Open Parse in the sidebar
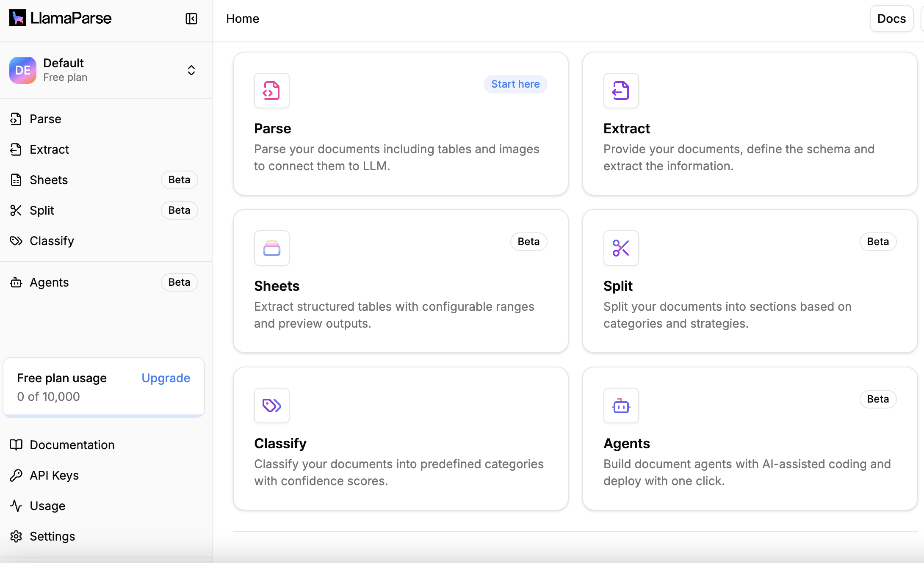Viewport: 924px width, 563px height. (45, 119)
